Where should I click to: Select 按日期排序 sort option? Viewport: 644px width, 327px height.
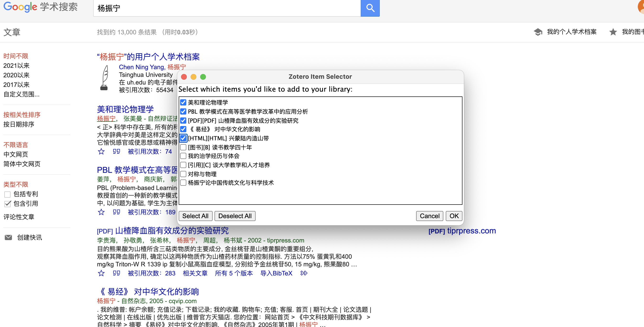pyautogui.click(x=19, y=124)
